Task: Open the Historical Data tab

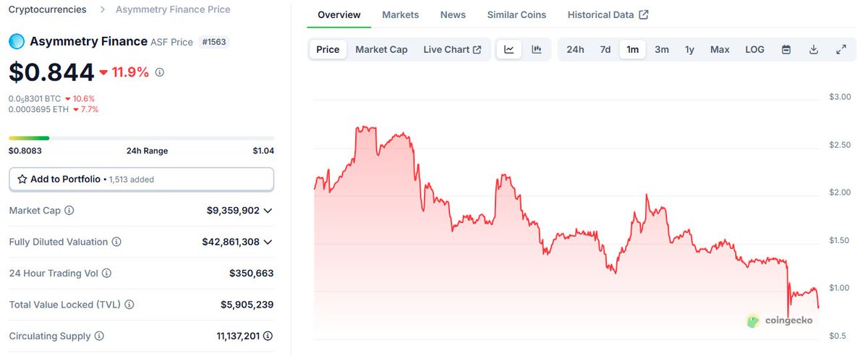Action: pos(608,14)
